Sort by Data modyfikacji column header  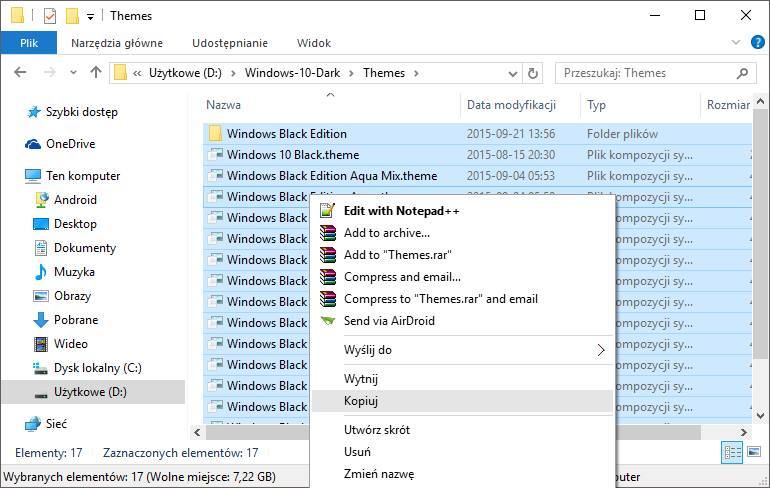pos(511,105)
